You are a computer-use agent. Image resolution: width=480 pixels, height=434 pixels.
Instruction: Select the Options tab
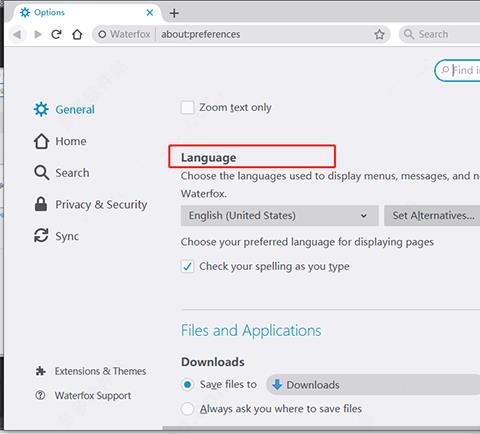click(x=87, y=13)
